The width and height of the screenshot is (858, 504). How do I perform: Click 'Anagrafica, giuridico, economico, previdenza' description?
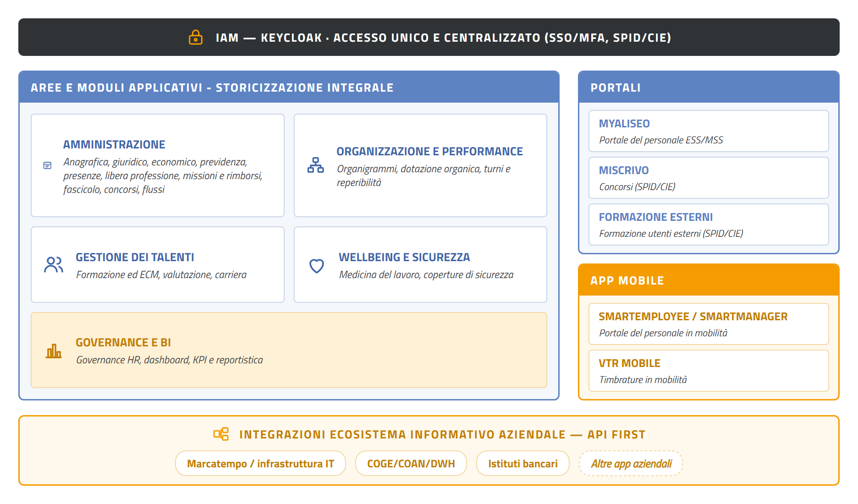163,175
